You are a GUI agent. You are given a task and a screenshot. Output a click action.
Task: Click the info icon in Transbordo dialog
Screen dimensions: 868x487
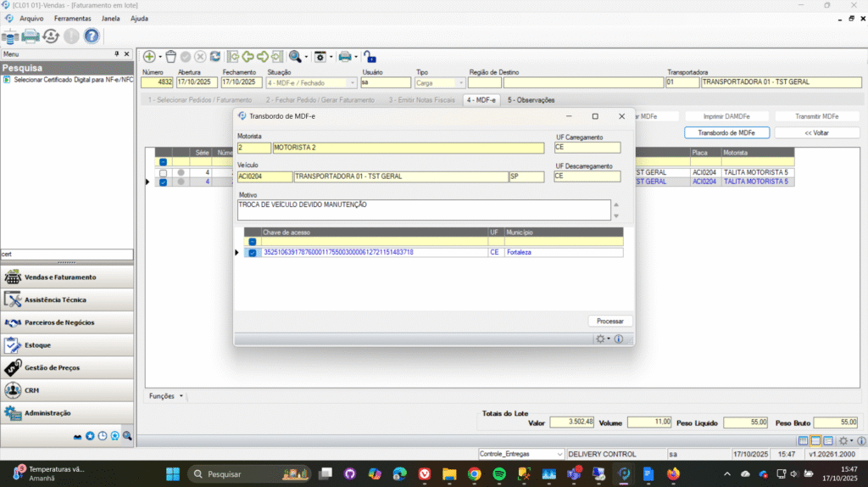619,339
